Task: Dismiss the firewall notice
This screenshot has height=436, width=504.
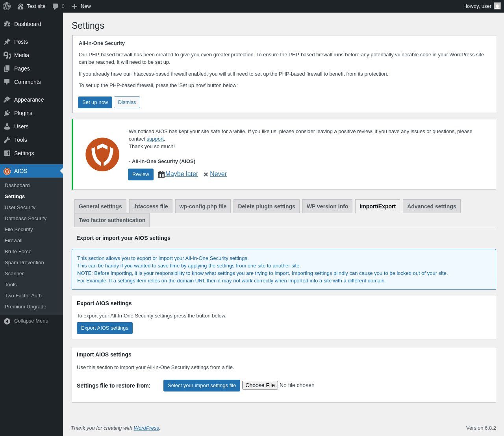Action: [x=127, y=102]
